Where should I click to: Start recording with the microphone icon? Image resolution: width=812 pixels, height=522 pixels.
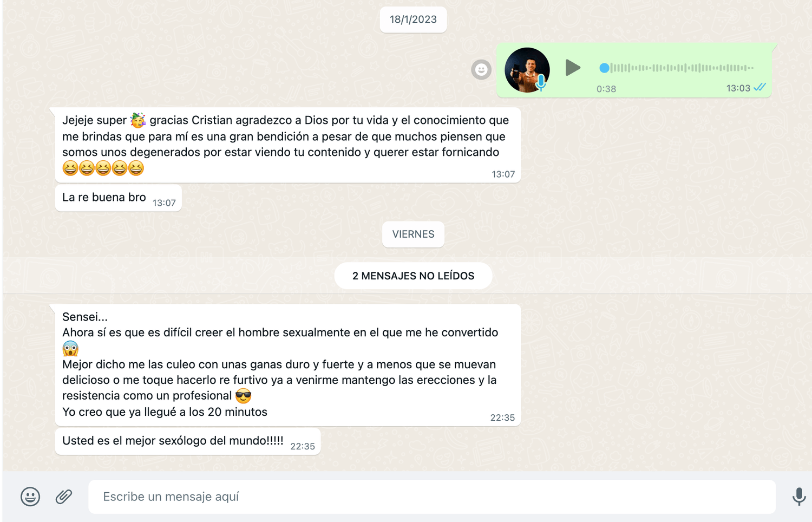pos(799,497)
